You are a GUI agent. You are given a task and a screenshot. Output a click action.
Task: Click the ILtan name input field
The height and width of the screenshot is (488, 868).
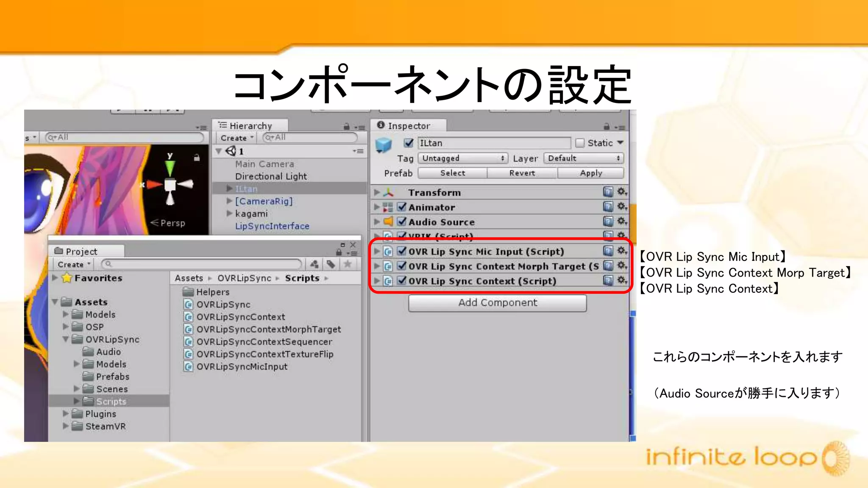pos(495,143)
